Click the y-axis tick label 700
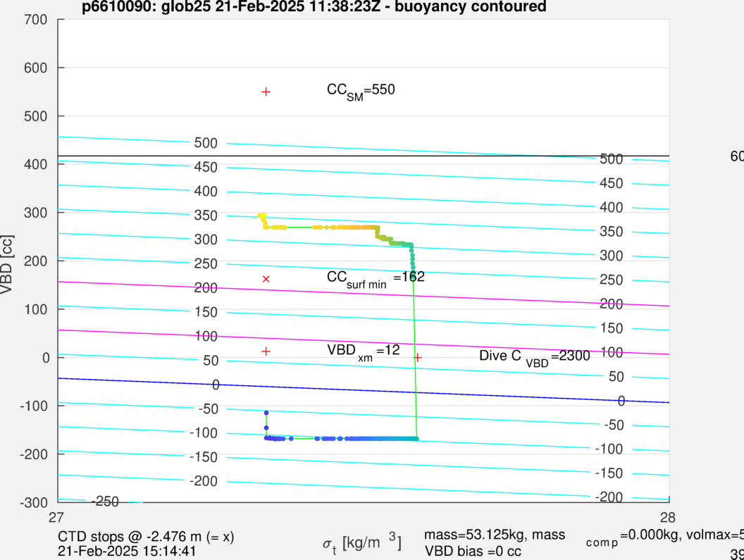Screen dimensions: 744x560 coord(36,20)
